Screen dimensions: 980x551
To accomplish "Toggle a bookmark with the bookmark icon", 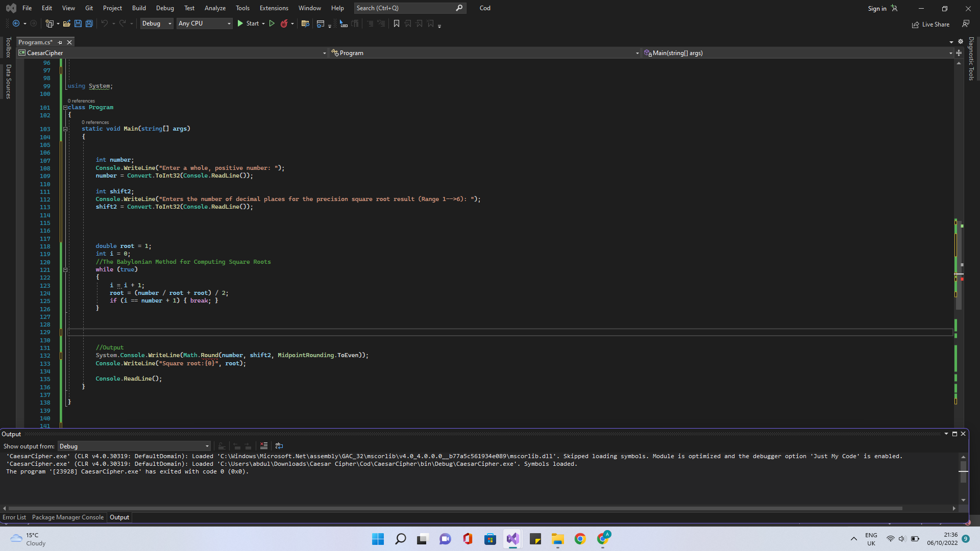I will coord(397,23).
